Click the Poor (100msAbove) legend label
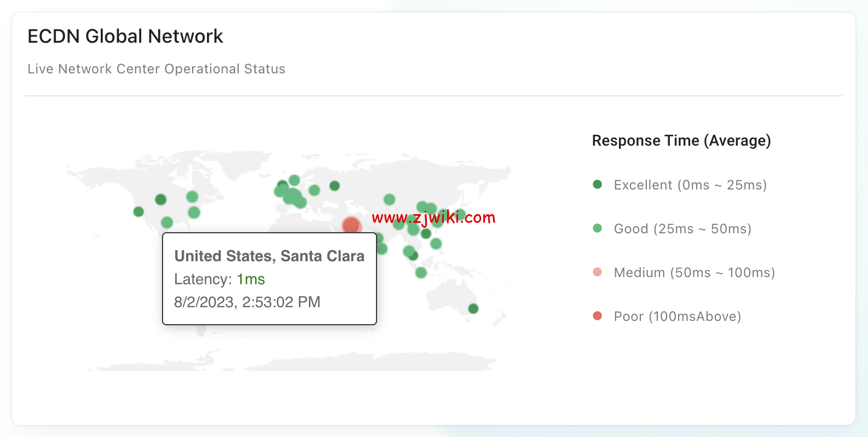The height and width of the screenshot is (437, 868). click(x=678, y=317)
